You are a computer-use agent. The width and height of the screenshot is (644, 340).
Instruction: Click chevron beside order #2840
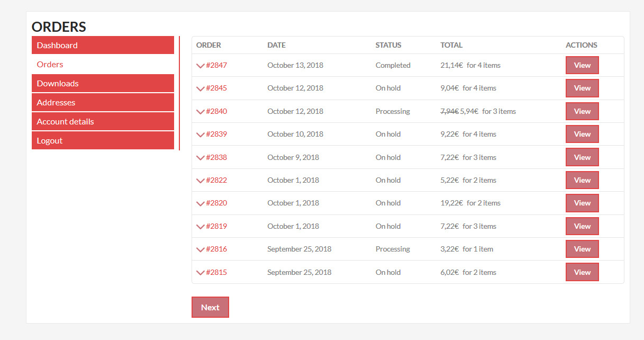tap(200, 112)
